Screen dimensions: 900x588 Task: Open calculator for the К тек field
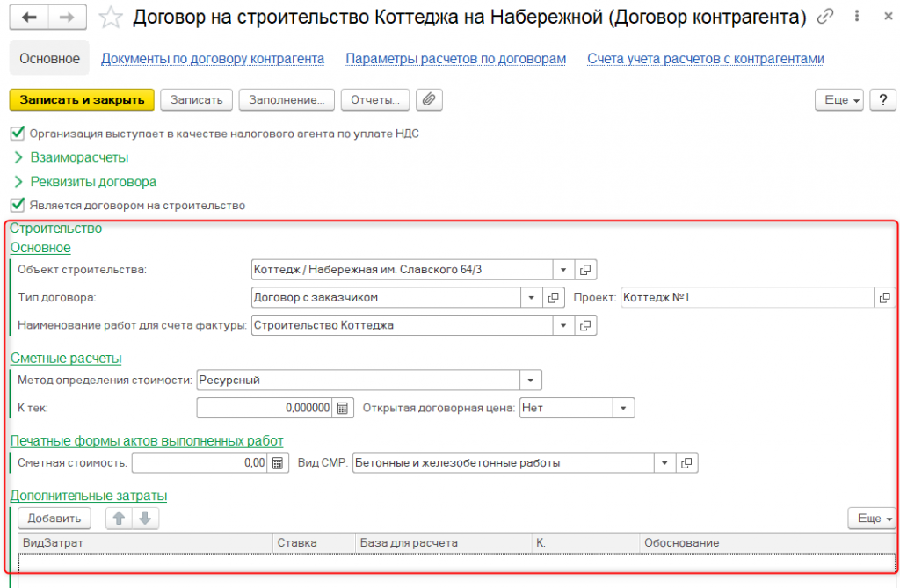point(344,408)
